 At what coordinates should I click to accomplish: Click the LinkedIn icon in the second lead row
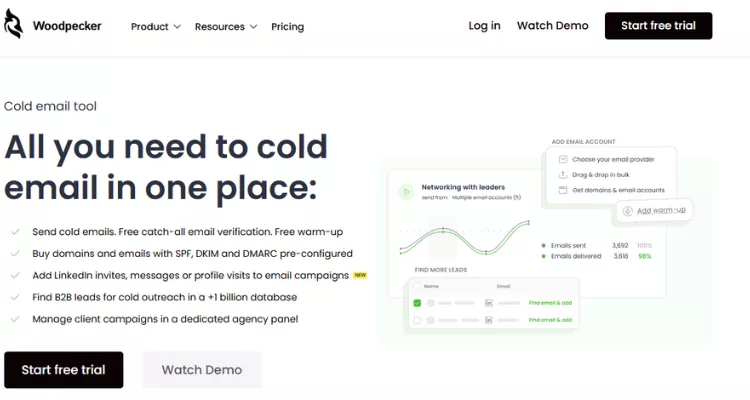click(489, 320)
